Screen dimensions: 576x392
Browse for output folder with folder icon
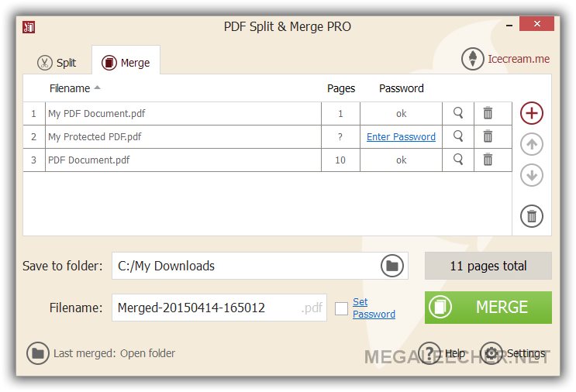coord(392,266)
